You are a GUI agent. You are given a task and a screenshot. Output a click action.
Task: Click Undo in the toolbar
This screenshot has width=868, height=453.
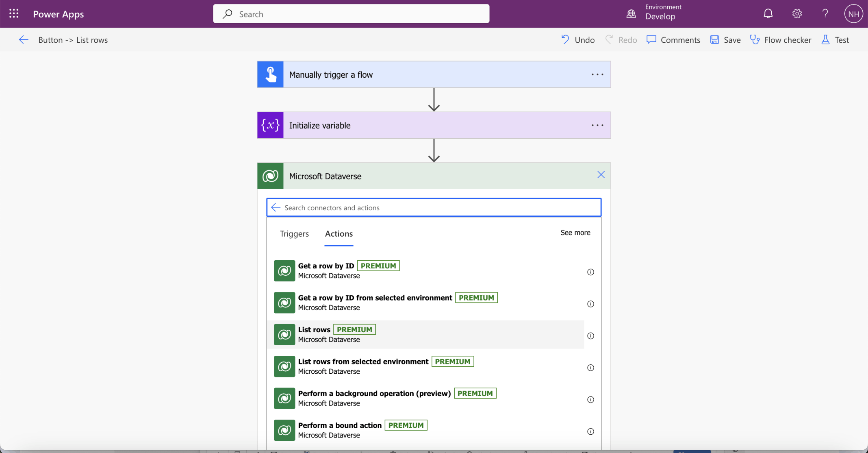[578, 40]
